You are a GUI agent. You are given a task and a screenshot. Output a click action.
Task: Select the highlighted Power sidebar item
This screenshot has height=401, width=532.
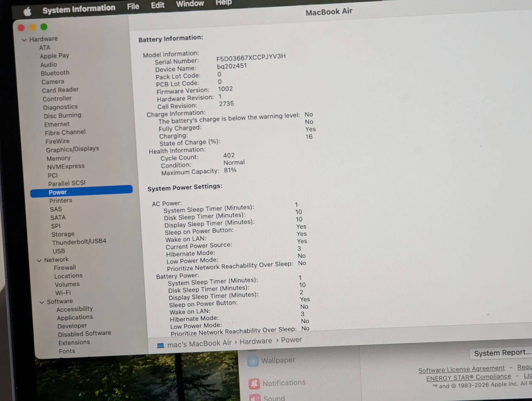point(81,191)
